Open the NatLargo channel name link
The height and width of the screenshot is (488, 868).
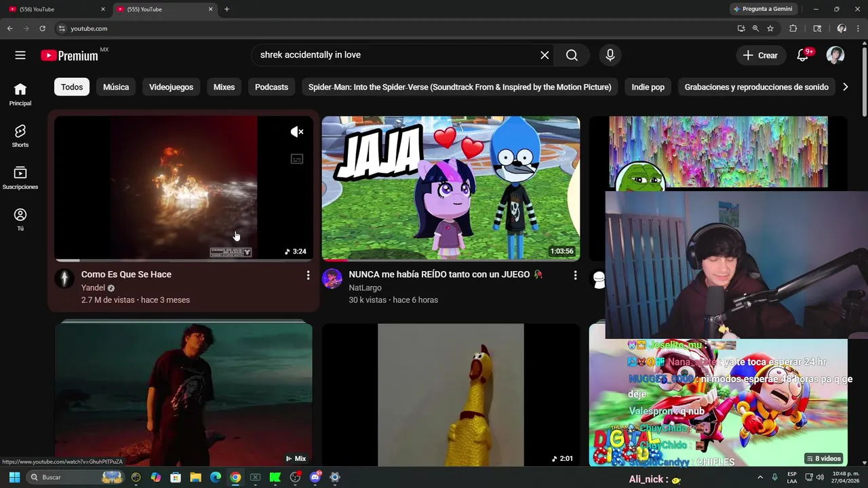[365, 288]
